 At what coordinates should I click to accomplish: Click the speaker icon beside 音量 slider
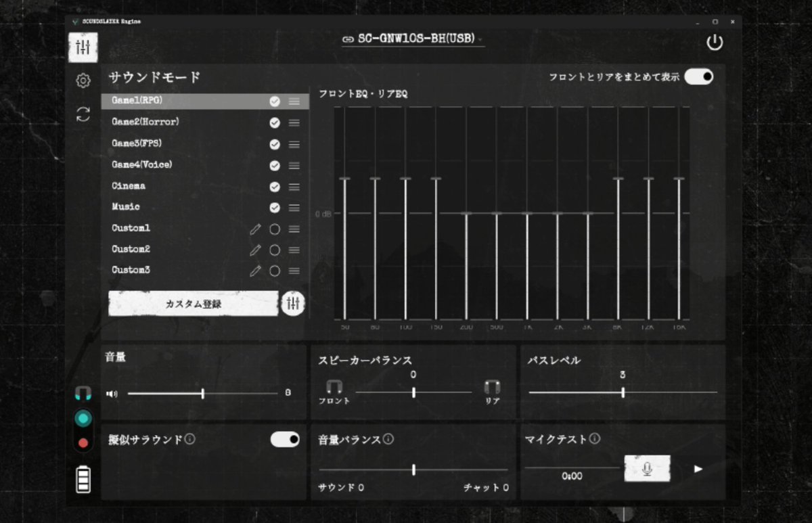tap(112, 394)
